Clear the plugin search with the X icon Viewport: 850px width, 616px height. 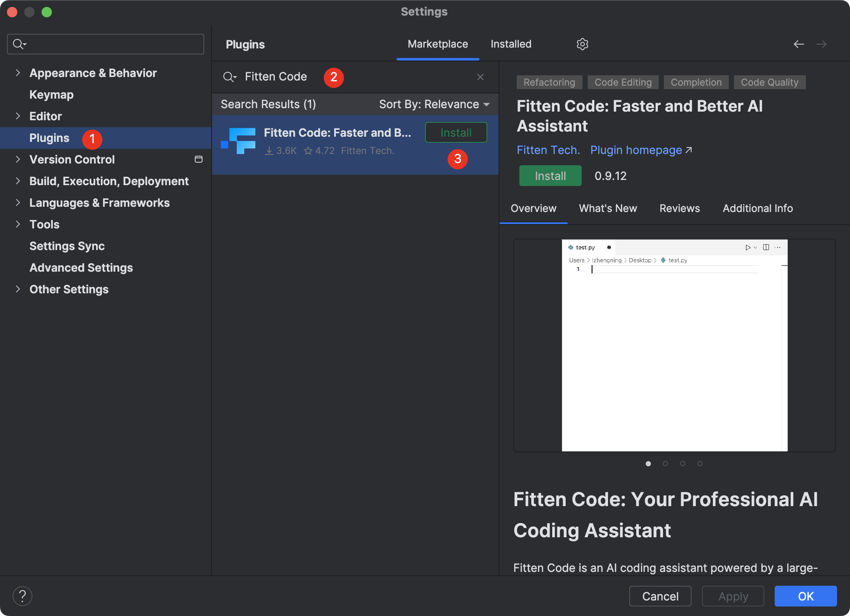click(480, 77)
